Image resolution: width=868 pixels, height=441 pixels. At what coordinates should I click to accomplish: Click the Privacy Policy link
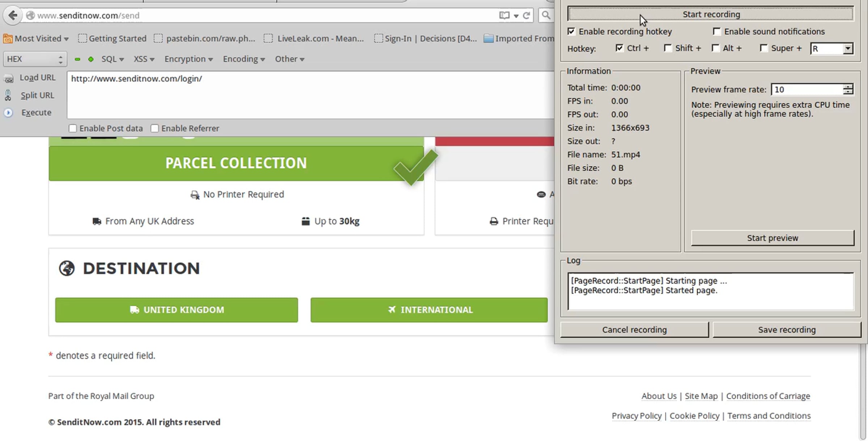pos(637,416)
